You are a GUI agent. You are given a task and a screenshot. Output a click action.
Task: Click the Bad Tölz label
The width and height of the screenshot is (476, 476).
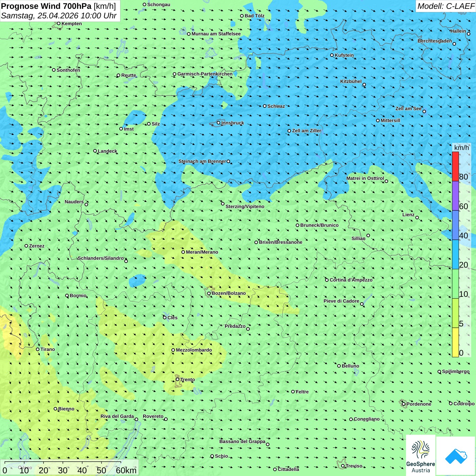[x=255, y=16]
